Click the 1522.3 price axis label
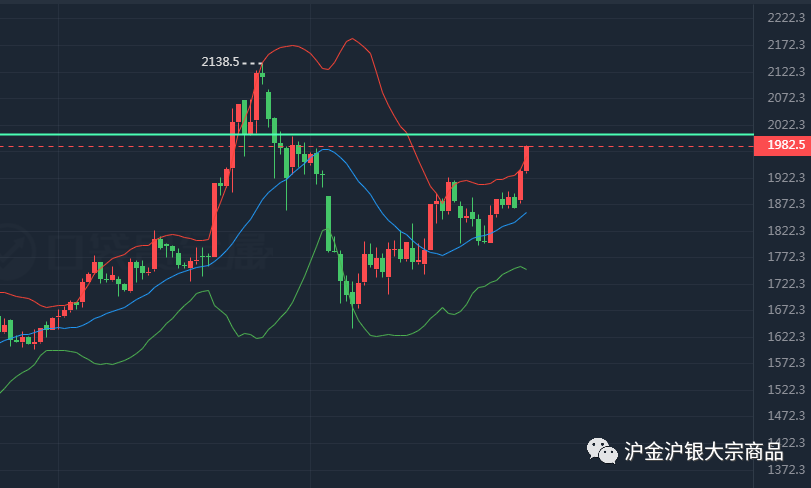This screenshot has width=811, height=488. click(x=786, y=390)
